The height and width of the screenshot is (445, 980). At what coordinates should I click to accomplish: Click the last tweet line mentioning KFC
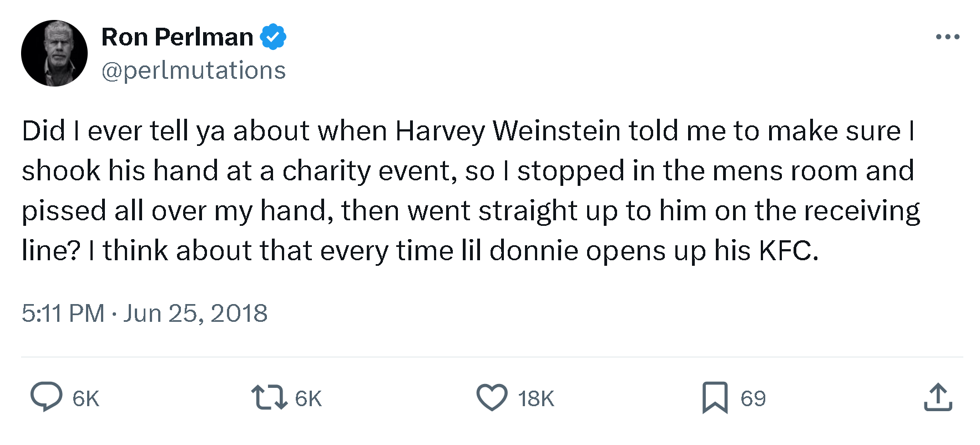coord(420,251)
